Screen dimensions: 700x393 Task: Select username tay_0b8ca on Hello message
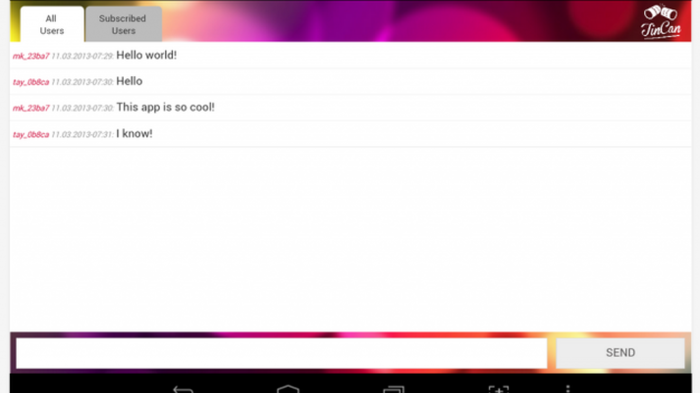pos(31,82)
